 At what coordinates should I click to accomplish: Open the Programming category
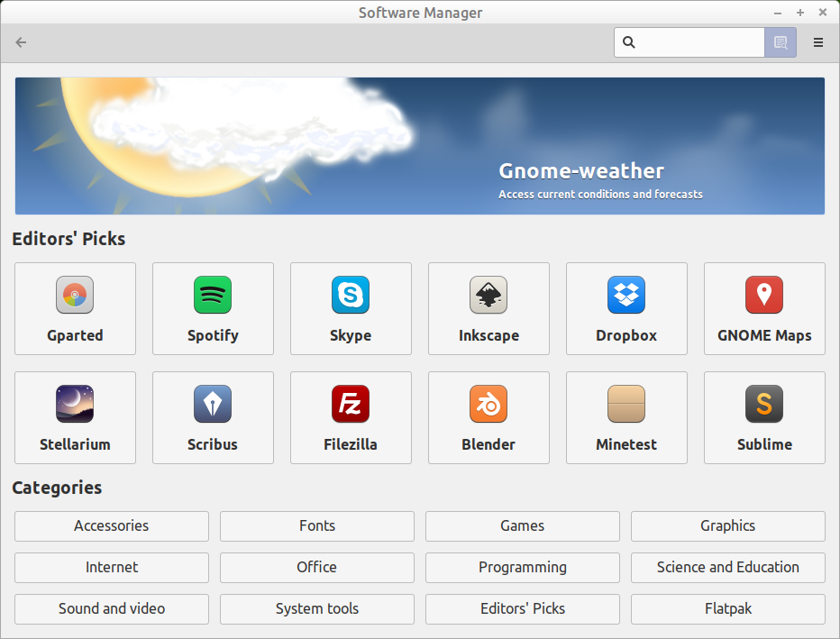click(522, 568)
